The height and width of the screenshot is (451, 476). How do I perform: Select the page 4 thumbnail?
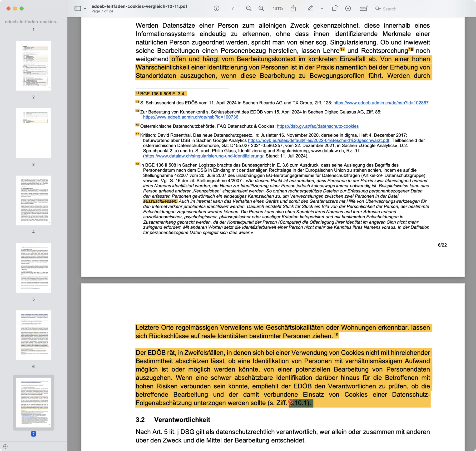pyautogui.click(x=33, y=200)
